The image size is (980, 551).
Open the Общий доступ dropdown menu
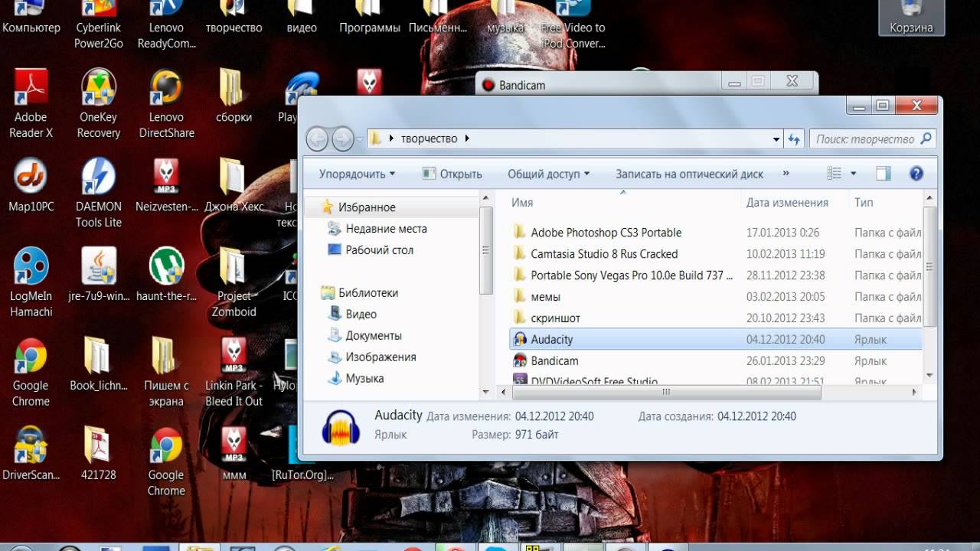549,174
